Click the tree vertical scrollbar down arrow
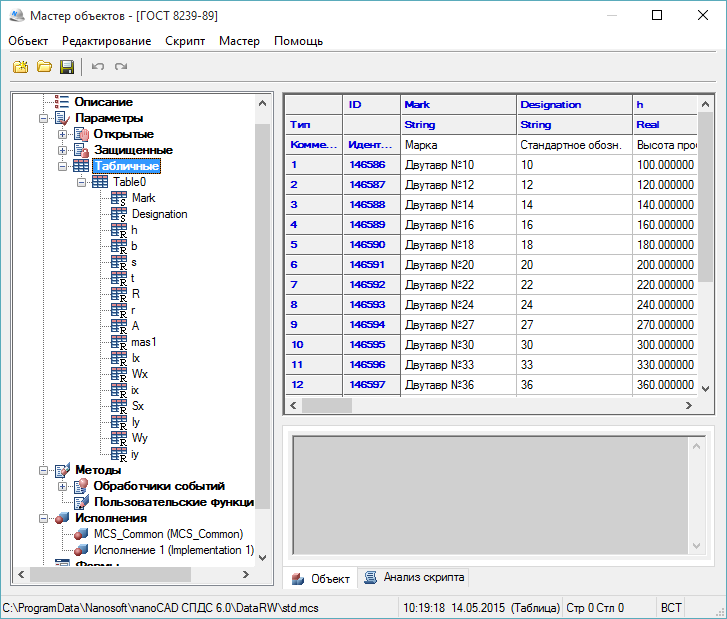Screen dimensions: 727x619 pos(262,557)
